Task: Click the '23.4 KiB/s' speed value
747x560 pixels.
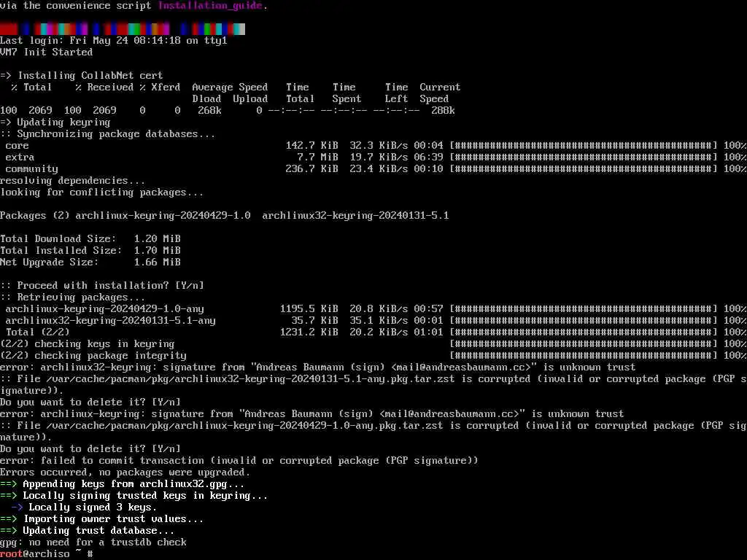Action: click(379, 169)
